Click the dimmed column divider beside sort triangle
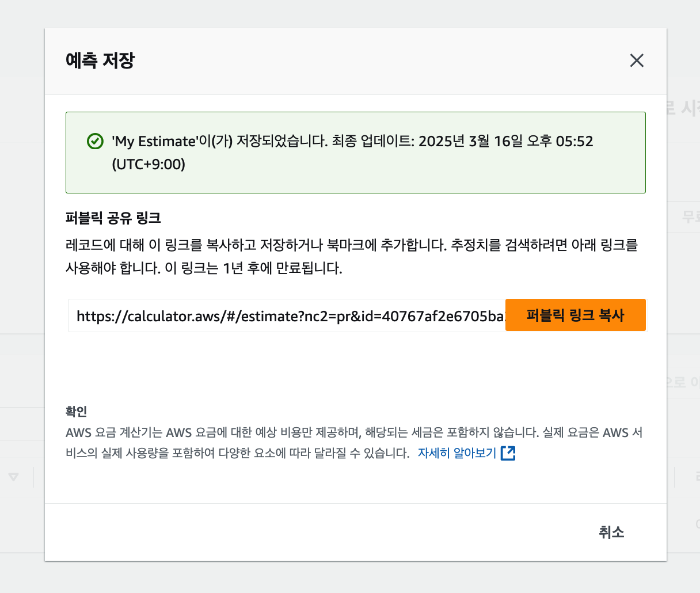The height and width of the screenshot is (593, 700). 34,477
